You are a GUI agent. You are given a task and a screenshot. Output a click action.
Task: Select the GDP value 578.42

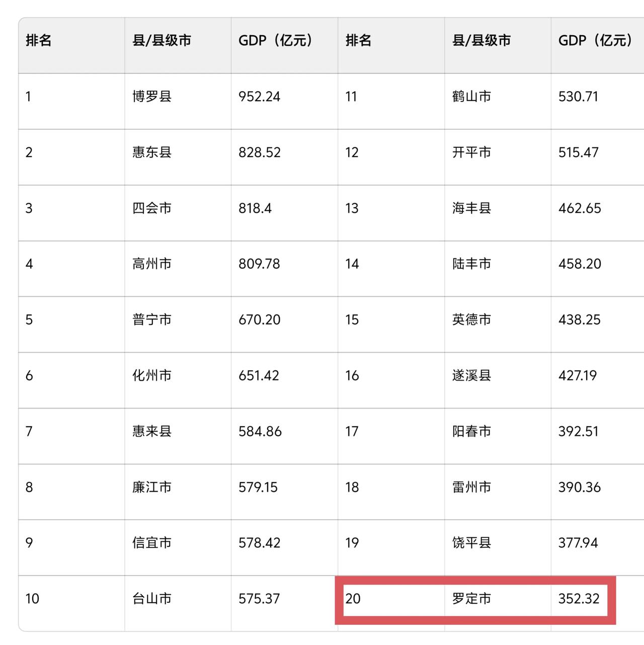[260, 542]
